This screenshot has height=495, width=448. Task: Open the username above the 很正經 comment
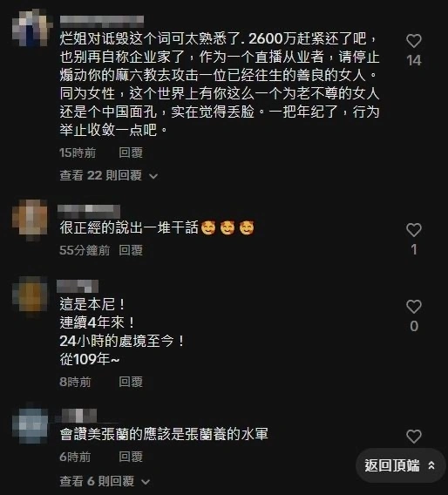pos(89,210)
